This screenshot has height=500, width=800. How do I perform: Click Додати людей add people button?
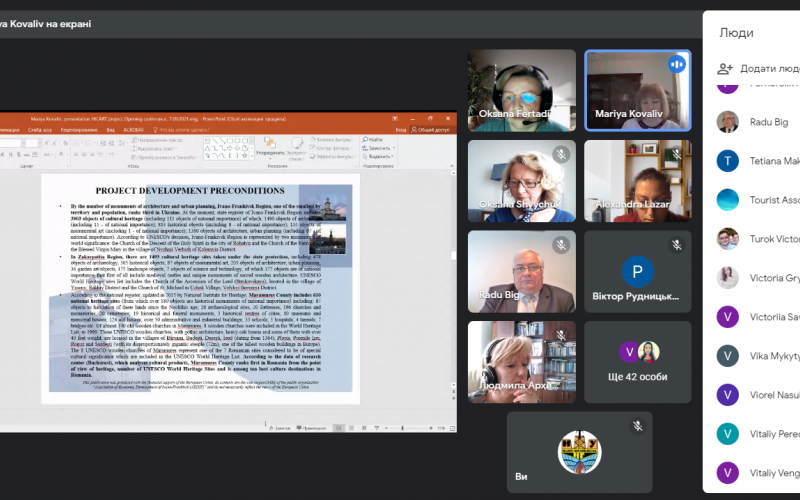pos(758,68)
